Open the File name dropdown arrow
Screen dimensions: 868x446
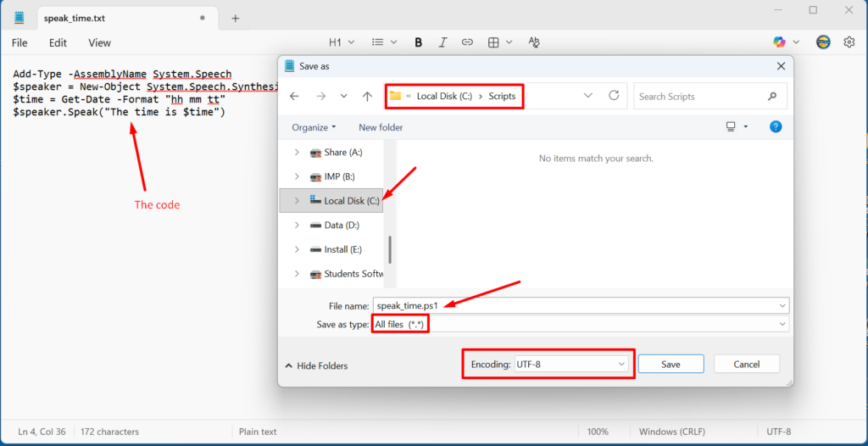click(x=782, y=305)
